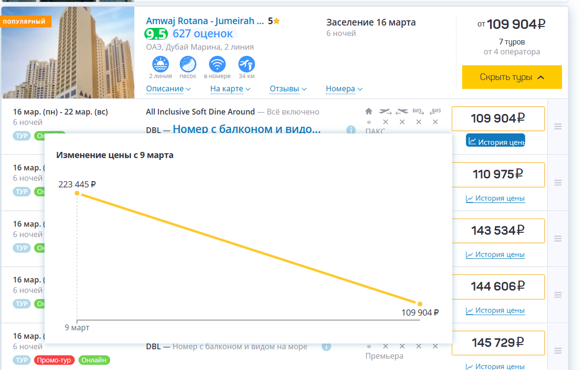The image size is (588, 370).
Task: Expand the Описание dropdown
Action: (x=168, y=89)
